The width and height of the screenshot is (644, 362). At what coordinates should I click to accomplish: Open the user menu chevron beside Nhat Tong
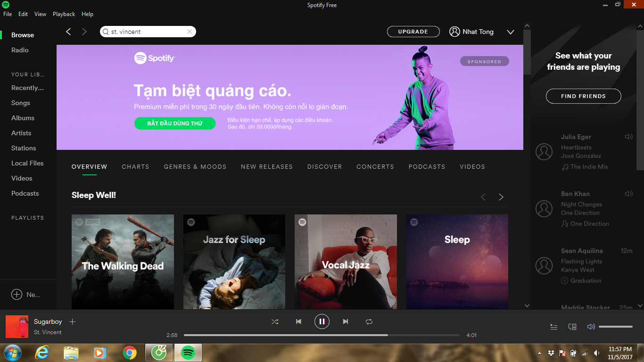click(x=510, y=32)
